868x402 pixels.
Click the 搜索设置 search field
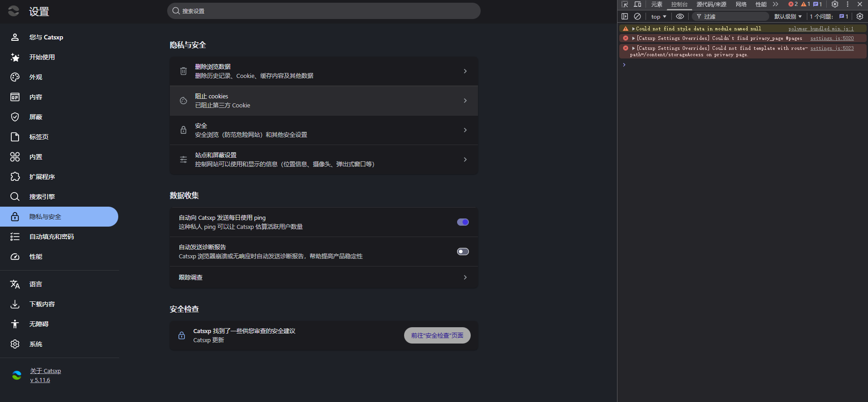(x=324, y=11)
